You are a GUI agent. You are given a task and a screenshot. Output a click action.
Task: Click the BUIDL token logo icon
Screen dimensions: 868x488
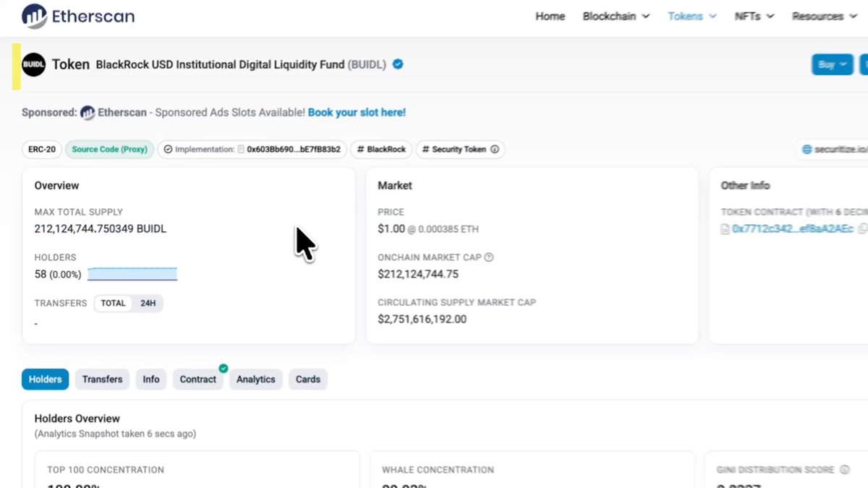tap(33, 64)
